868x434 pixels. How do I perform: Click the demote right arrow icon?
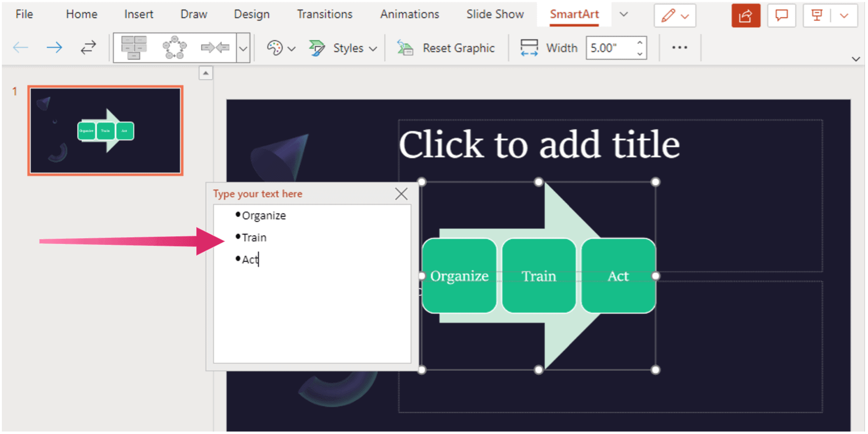(x=54, y=47)
